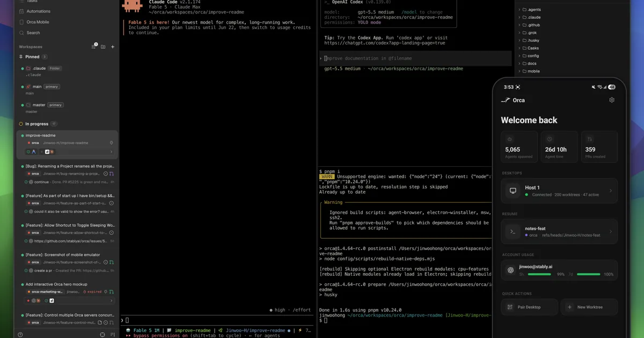This screenshot has height=338, width=644.
Task: Select the main primary workspace
Action: pyautogui.click(x=67, y=90)
